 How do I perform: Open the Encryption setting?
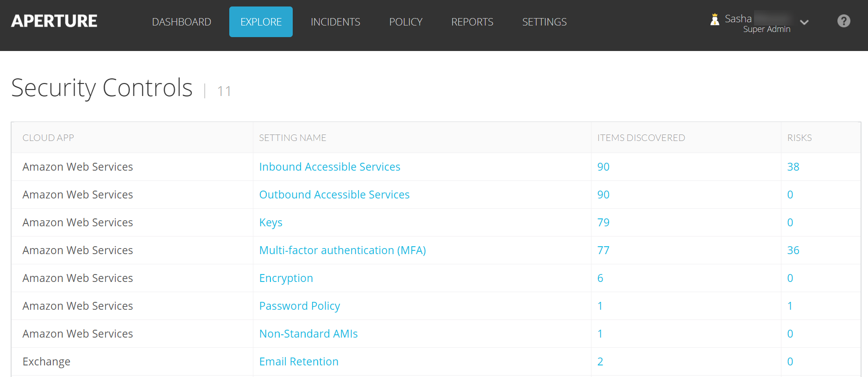click(286, 278)
